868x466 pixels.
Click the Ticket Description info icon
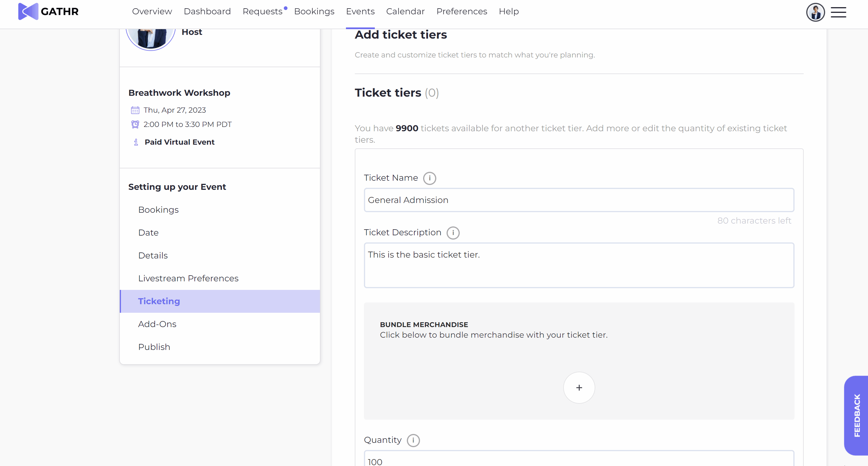point(453,232)
